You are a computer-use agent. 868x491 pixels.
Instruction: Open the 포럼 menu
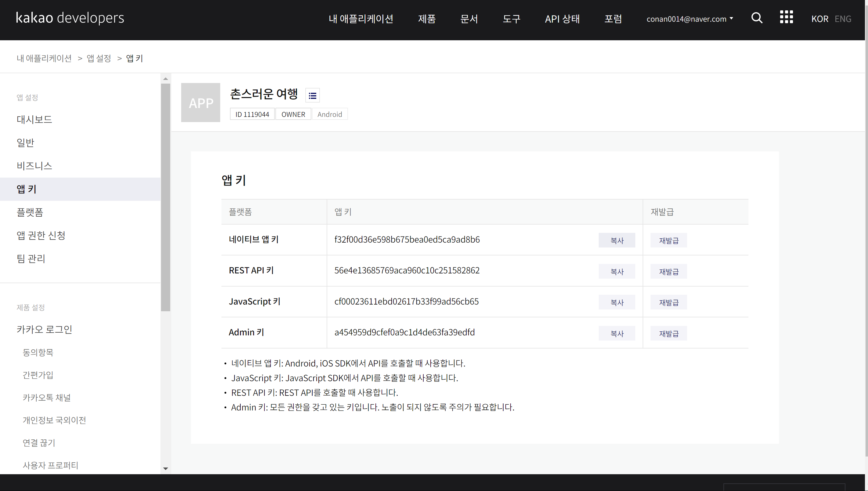(613, 19)
